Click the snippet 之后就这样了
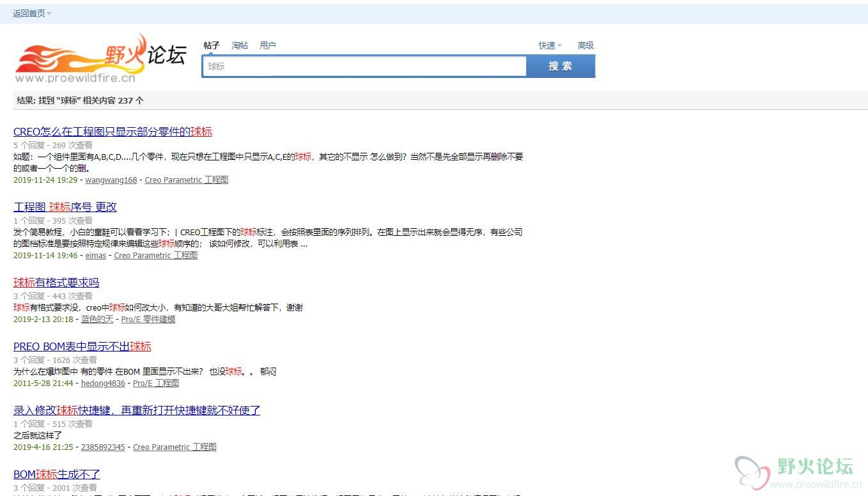Viewport: 868px width, 496px height. [x=38, y=435]
